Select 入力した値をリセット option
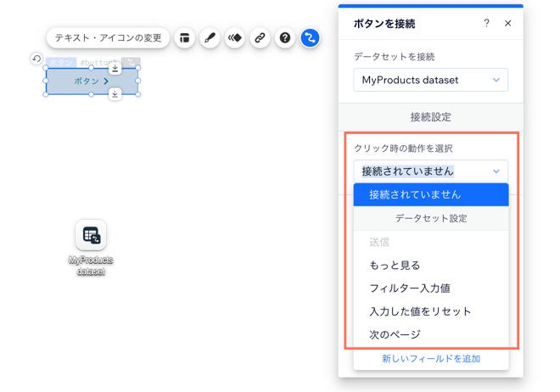The width and height of the screenshot is (560, 392). (x=431, y=311)
